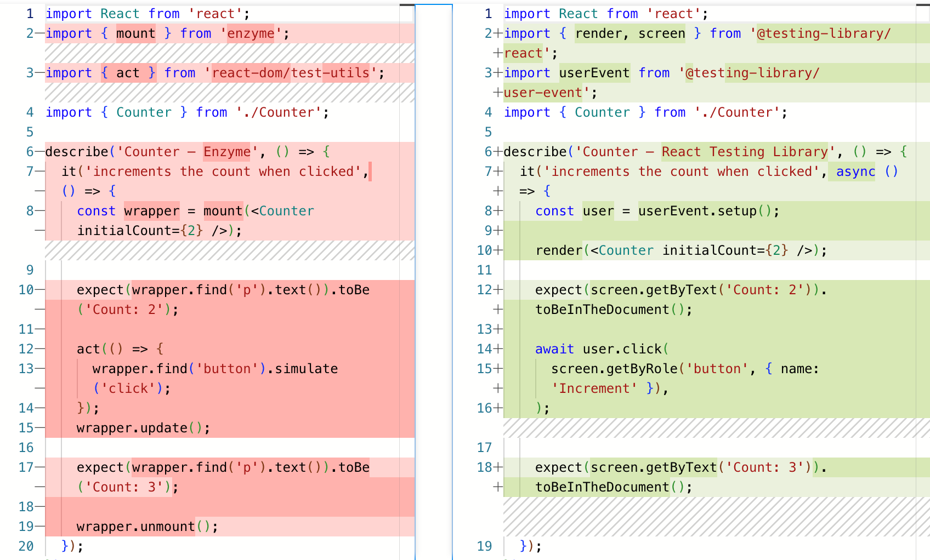Click line number 9 in left pane gutter
The image size is (930, 560).
30,270
